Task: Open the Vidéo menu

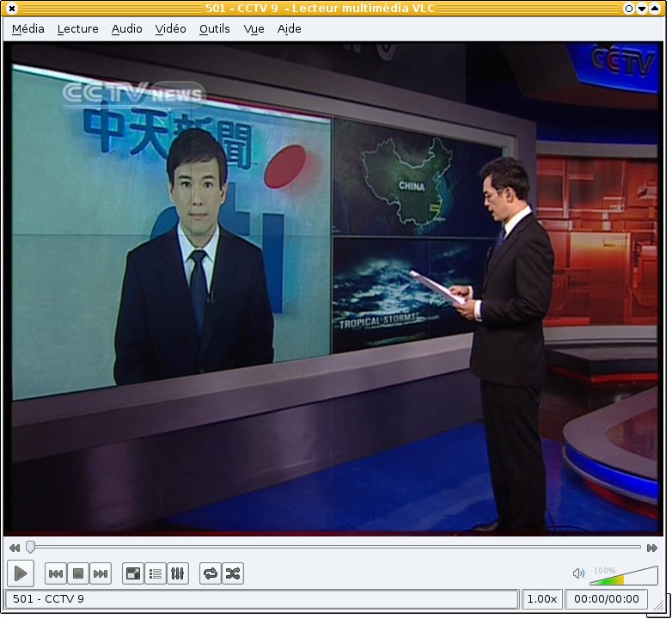Action: [170, 28]
